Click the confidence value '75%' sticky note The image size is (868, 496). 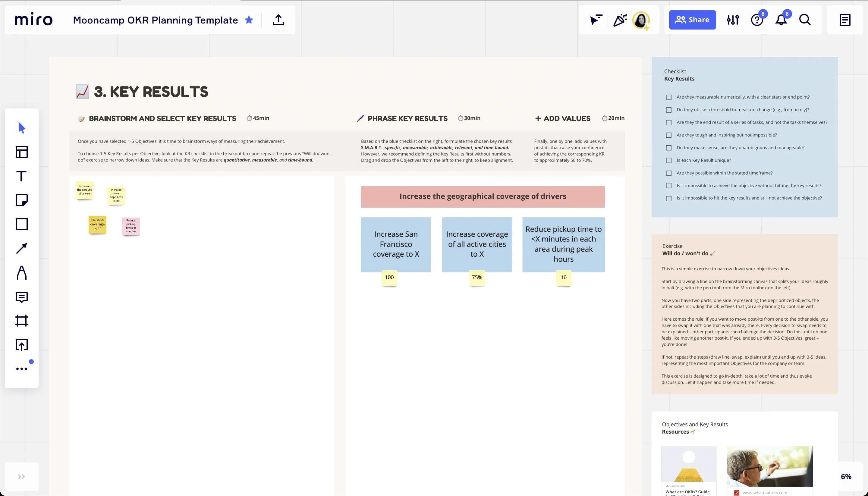477,277
